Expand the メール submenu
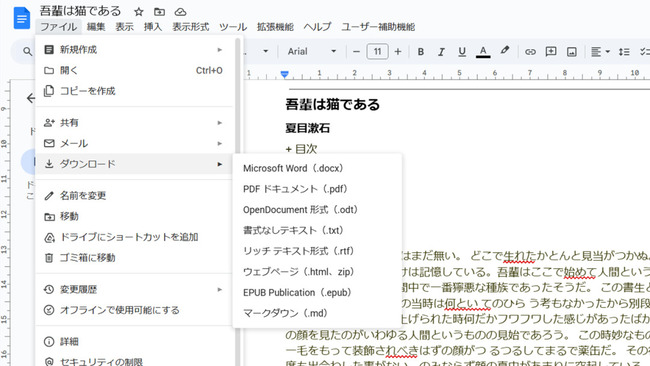This screenshot has width=650, height=366. pos(133,143)
